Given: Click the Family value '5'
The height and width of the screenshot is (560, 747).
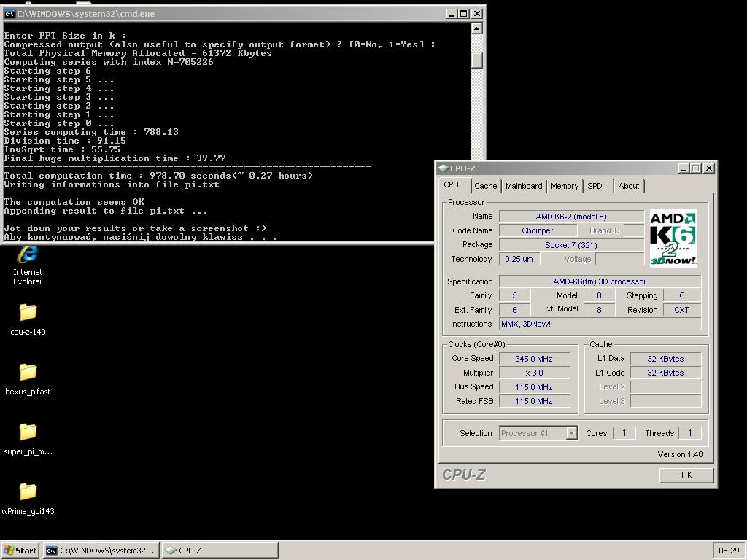Looking at the screenshot, I should [514, 296].
